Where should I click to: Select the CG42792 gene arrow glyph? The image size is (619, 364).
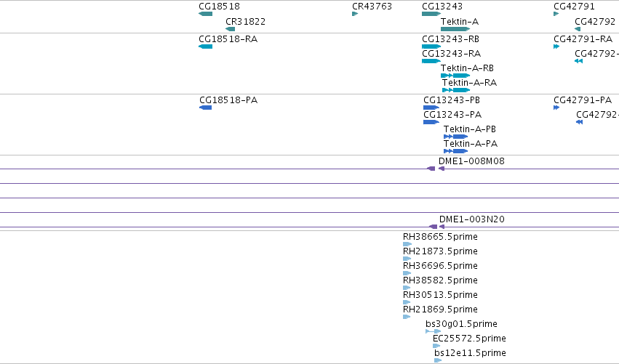pyautogui.click(x=578, y=29)
